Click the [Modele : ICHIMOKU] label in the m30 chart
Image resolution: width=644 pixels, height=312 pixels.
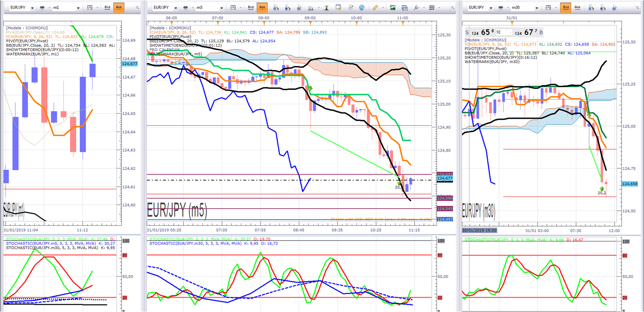485,41
